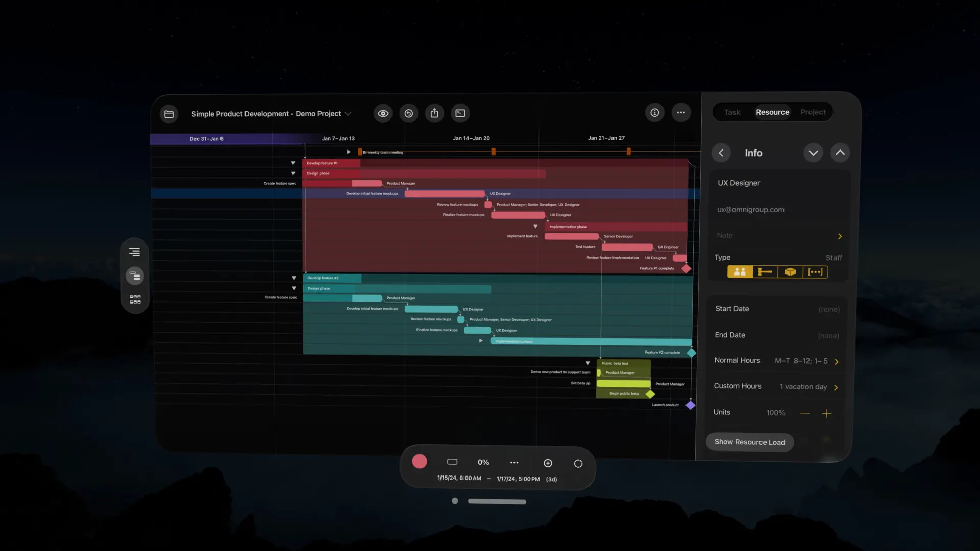Click the undo icon in the toolbar

[x=409, y=113]
